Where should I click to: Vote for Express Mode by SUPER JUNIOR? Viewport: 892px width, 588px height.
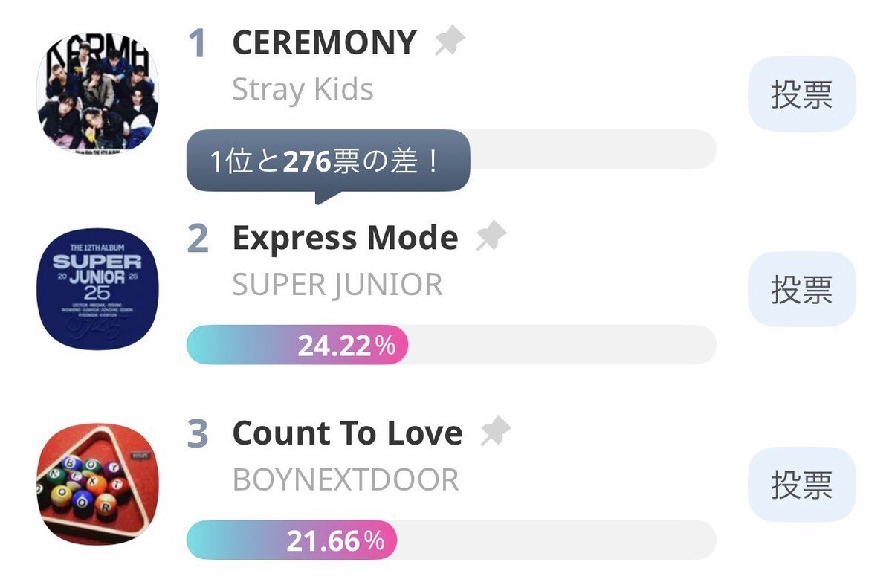(x=801, y=289)
